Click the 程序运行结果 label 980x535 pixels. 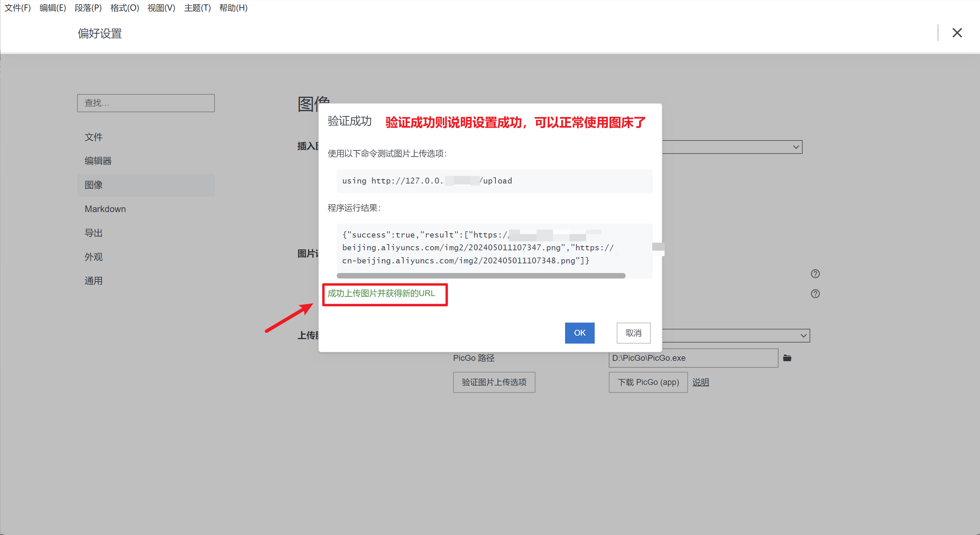pyautogui.click(x=354, y=208)
